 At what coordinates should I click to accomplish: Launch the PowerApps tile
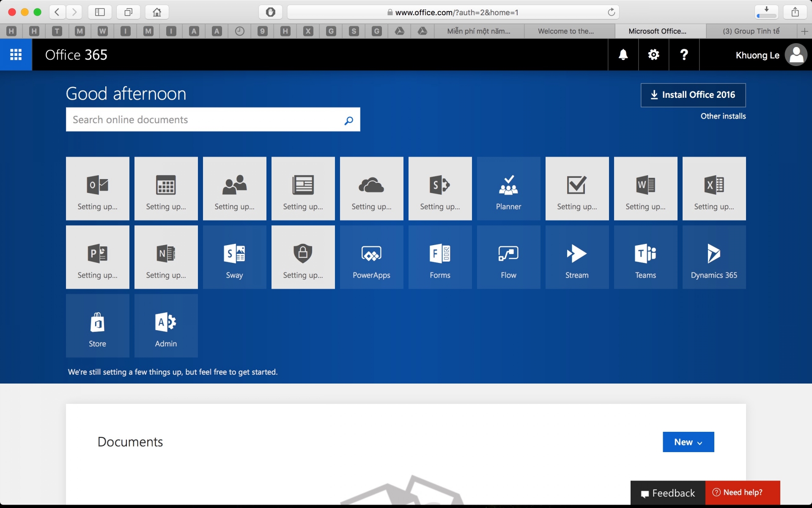pos(372,257)
